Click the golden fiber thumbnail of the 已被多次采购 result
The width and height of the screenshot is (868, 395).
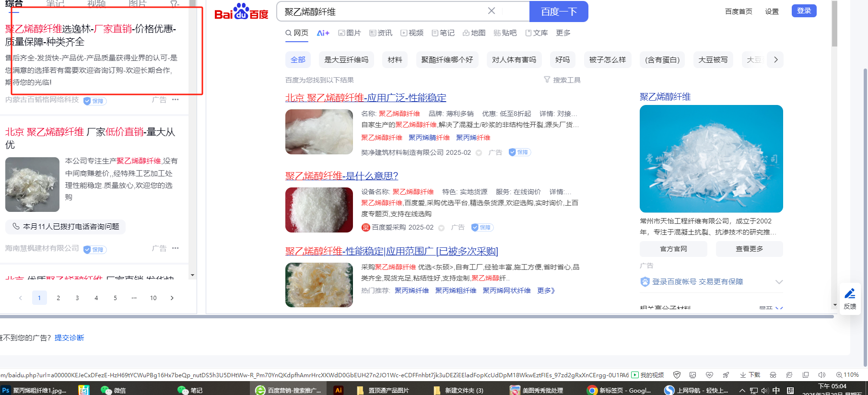(x=319, y=285)
